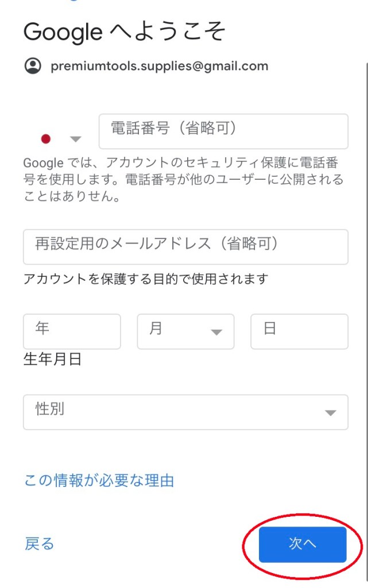Click the arrow icon in 性別 box
Screen dimensions: 368x588
pyautogui.click(x=330, y=413)
